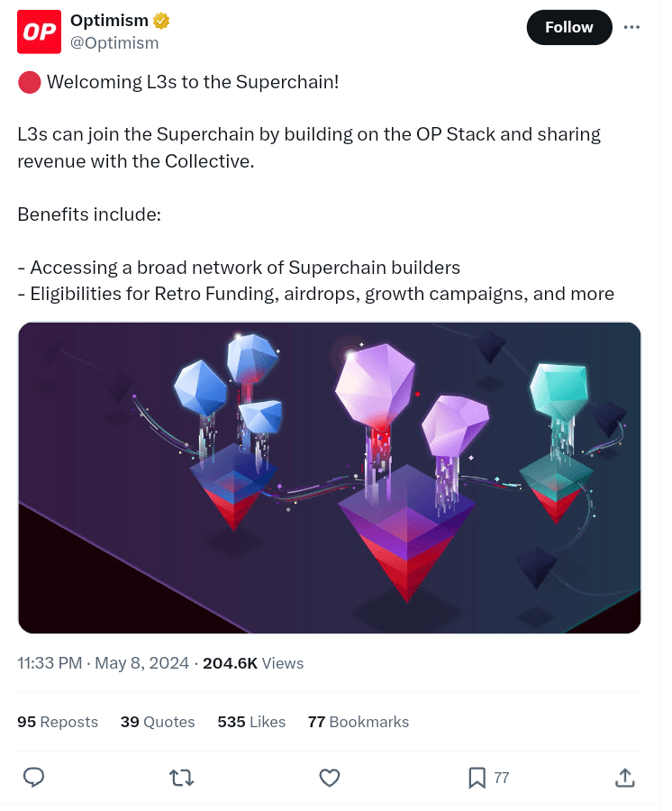
Task: View the 95 Reposts list
Action: click(58, 722)
